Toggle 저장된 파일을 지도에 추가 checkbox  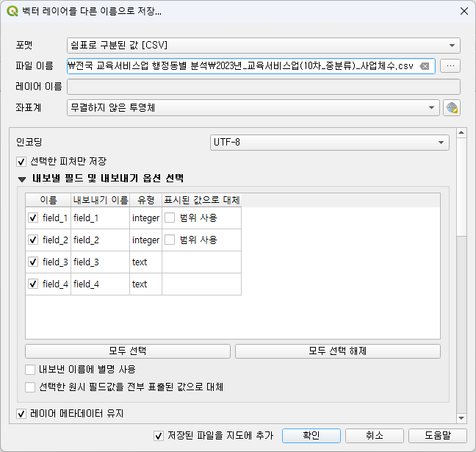tap(159, 436)
